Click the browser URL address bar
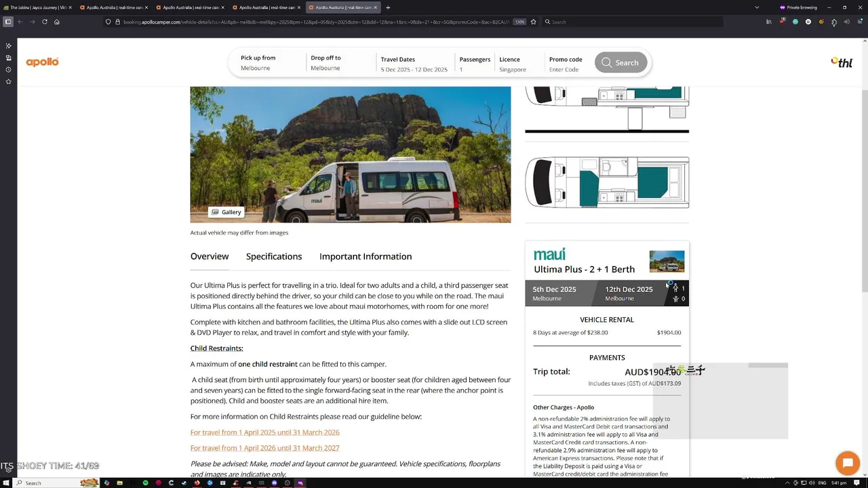The width and height of the screenshot is (868, 488). tap(315, 22)
